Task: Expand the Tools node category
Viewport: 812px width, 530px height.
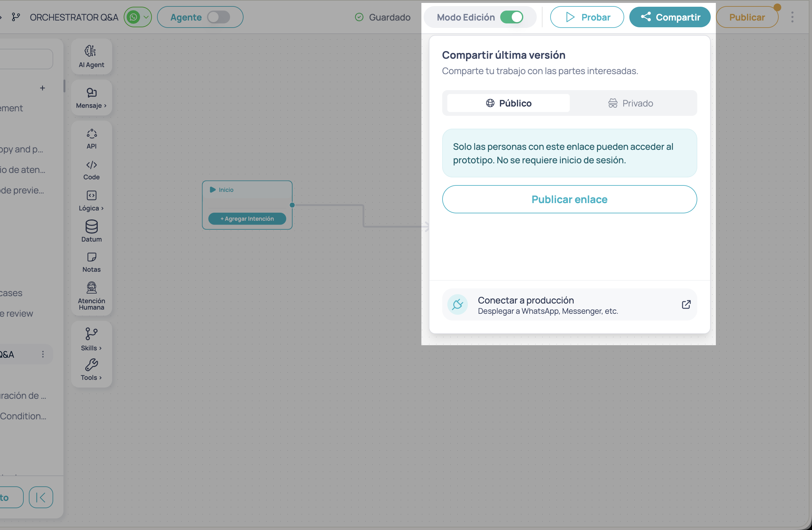Action: 91,370
